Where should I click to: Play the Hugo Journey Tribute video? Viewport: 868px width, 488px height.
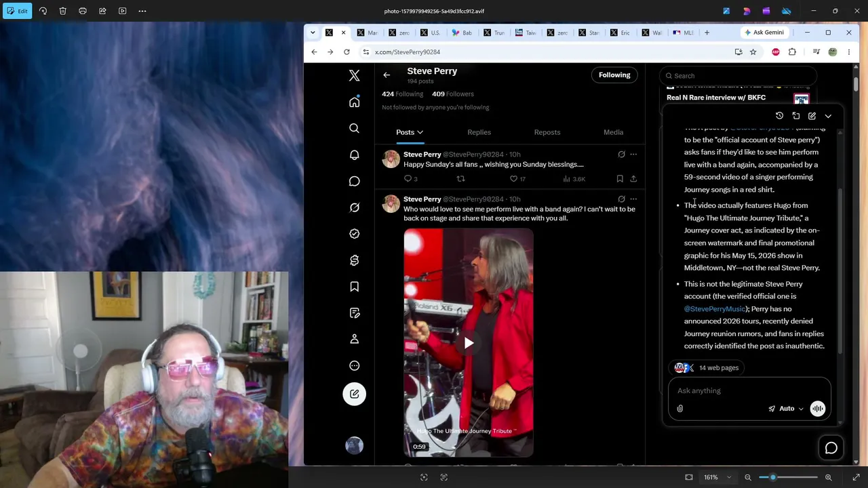pos(469,343)
